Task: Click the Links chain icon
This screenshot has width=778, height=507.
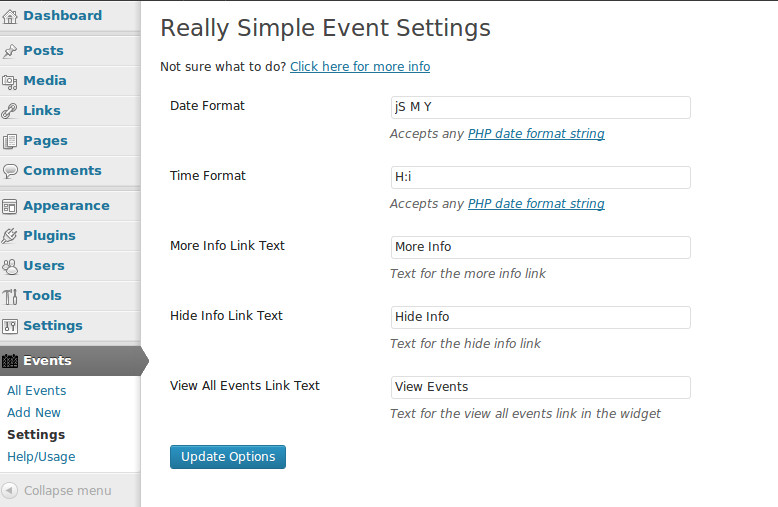Action: pos(10,111)
